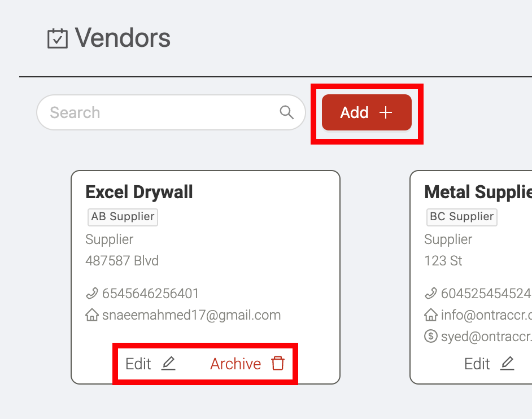Click the phone icon on Excel Drywall card
The width and height of the screenshot is (532, 419).
click(x=92, y=293)
